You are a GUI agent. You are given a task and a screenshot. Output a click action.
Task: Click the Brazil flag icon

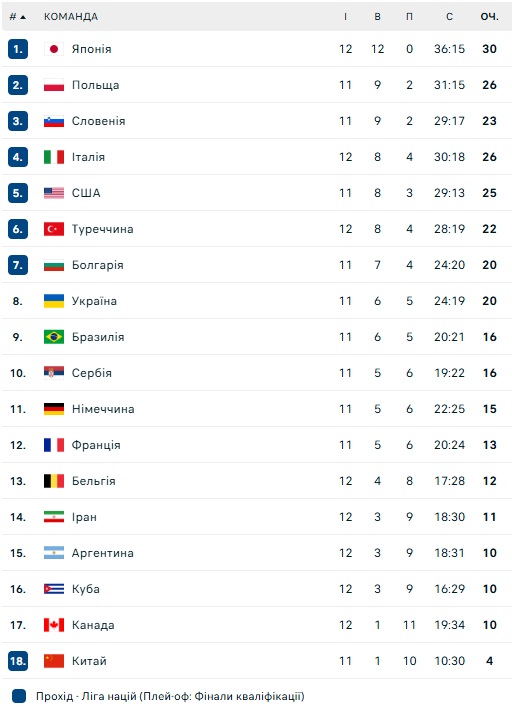(54, 337)
